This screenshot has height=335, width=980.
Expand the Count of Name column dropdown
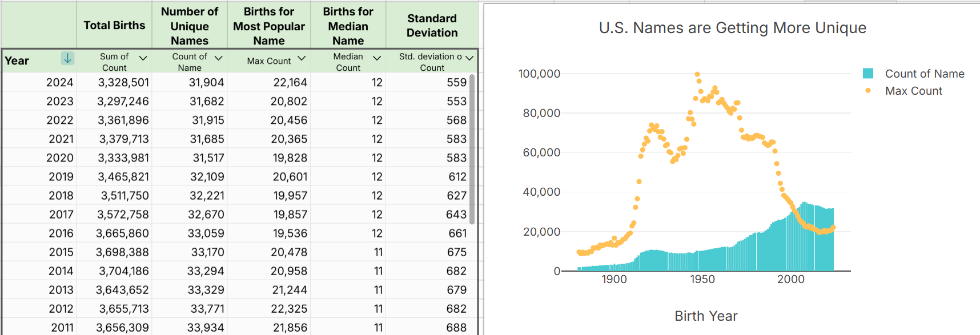point(218,58)
